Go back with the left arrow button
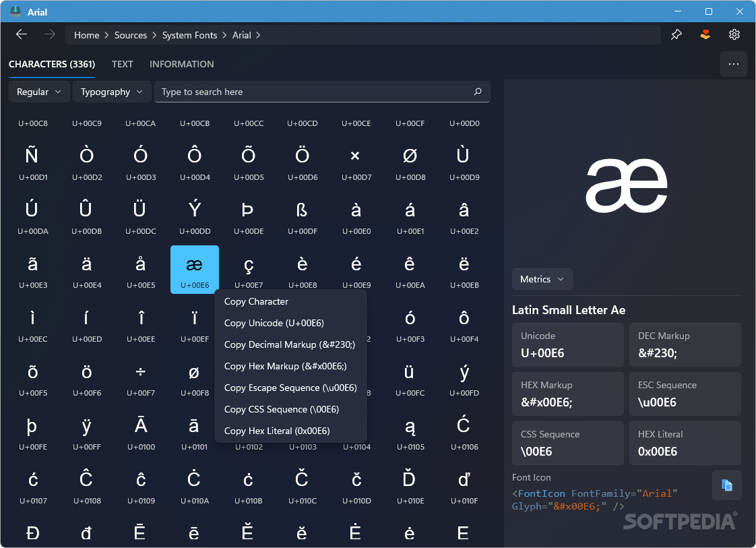756x548 pixels. 21,35
